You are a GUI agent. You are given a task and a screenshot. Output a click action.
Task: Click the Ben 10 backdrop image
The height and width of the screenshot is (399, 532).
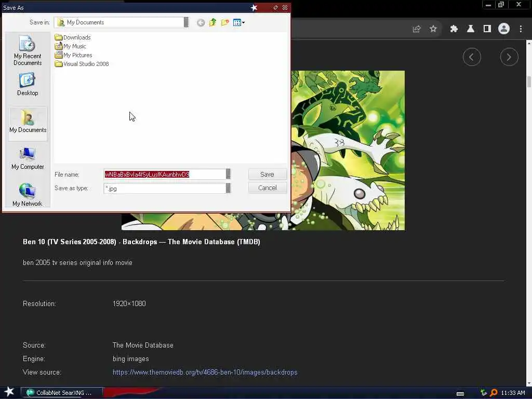(x=348, y=150)
